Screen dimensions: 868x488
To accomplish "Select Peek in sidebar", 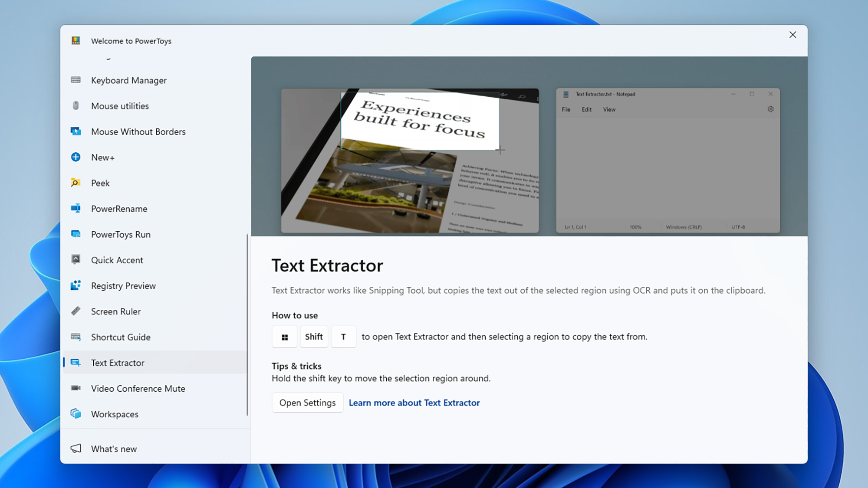I will tap(100, 183).
